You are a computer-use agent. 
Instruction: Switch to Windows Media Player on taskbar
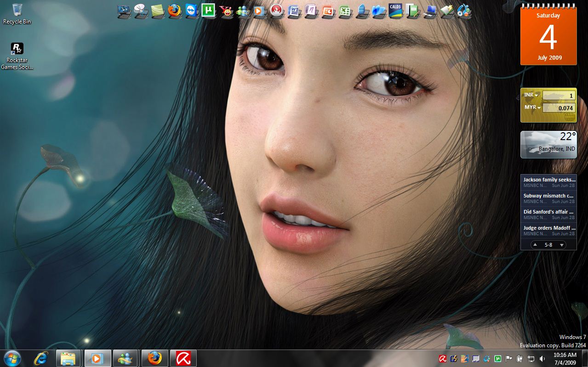(97, 358)
